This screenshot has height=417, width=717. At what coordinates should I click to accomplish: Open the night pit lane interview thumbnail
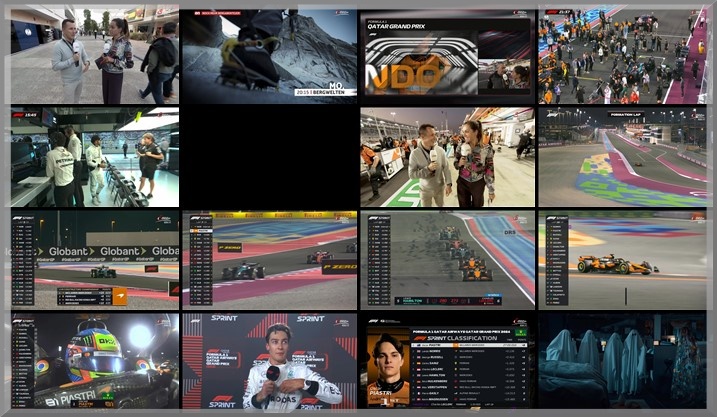pyautogui.click(x=447, y=157)
